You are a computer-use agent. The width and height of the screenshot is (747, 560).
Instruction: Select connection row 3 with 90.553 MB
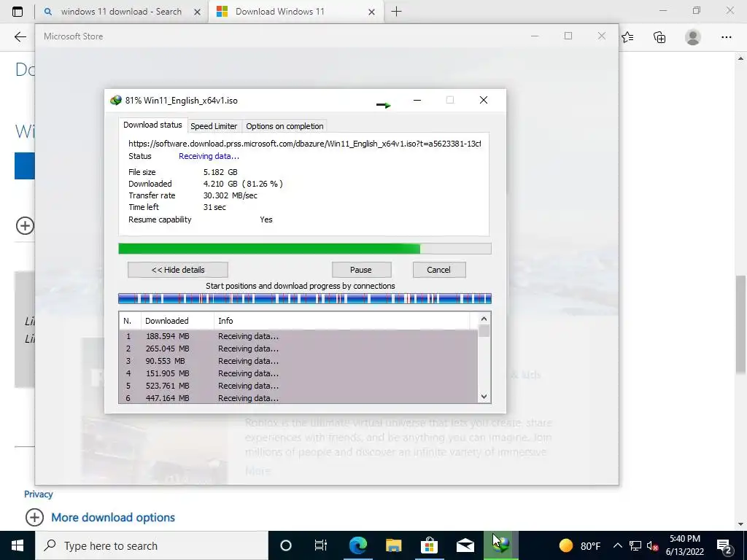coord(298,361)
